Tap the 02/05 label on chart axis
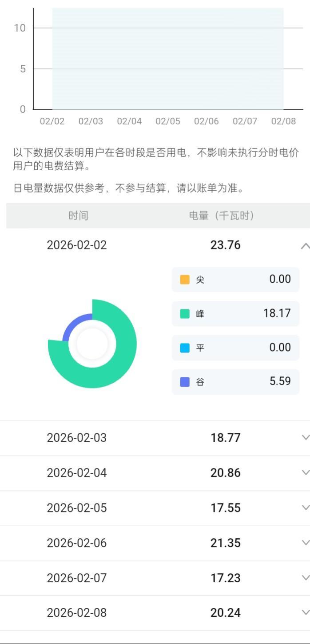 click(168, 121)
